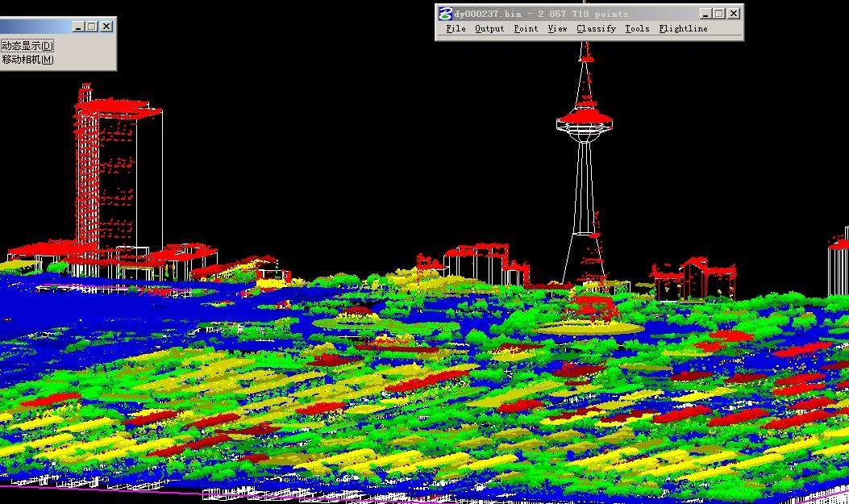Select the 移动相机(M) option
This screenshot has width=849, height=504.
pos(27,60)
